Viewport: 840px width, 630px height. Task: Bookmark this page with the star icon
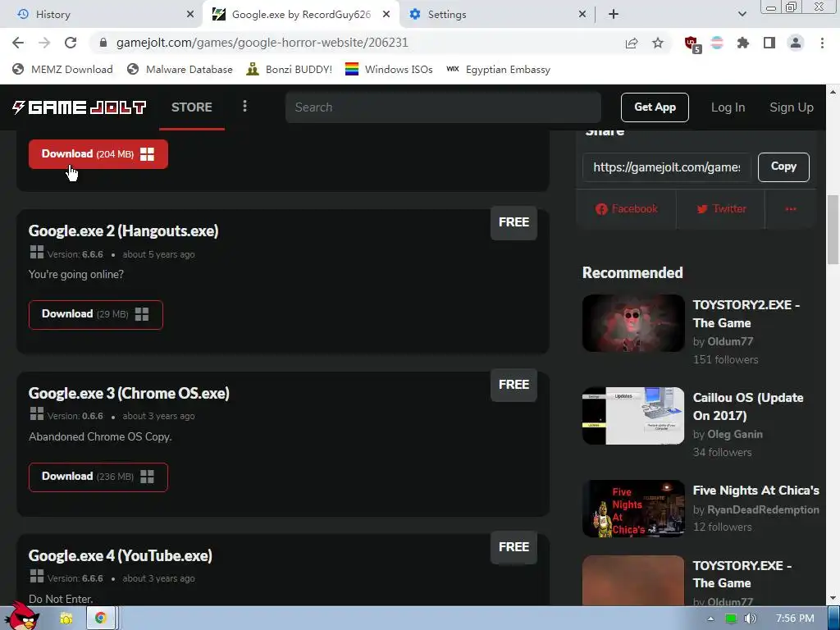(658, 43)
